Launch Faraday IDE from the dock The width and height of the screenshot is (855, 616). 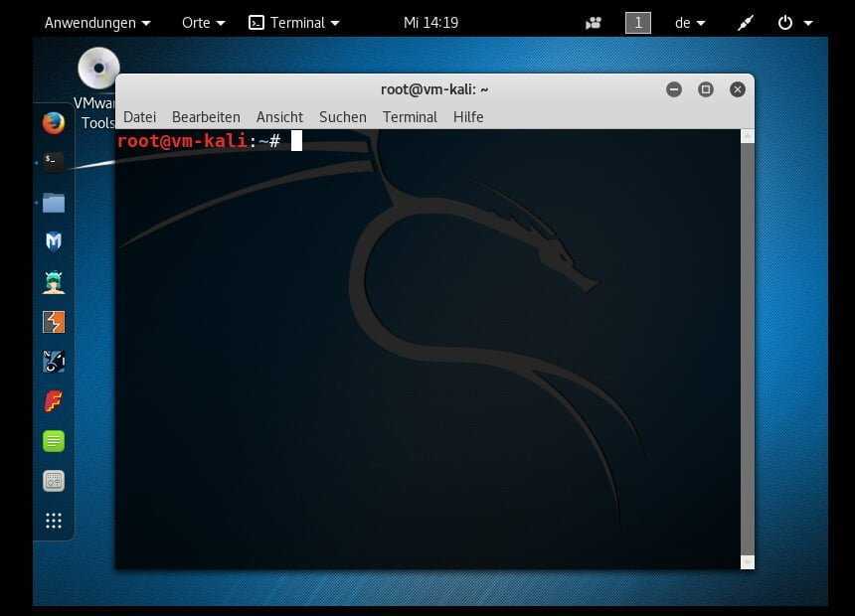54,401
